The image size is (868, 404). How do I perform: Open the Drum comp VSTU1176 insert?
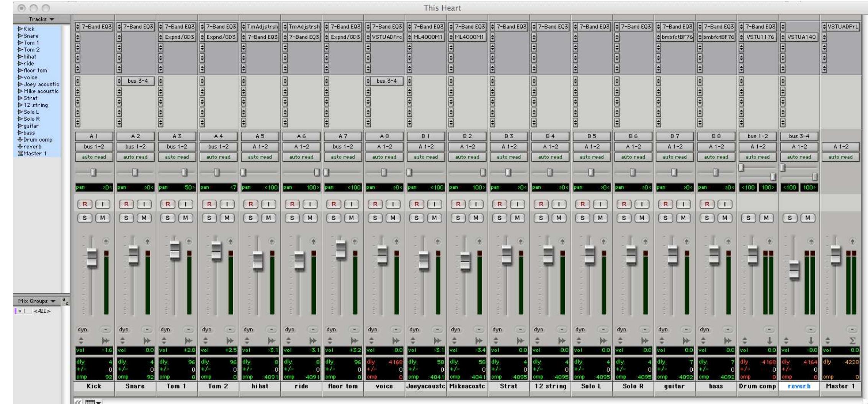[x=760, y=37]
